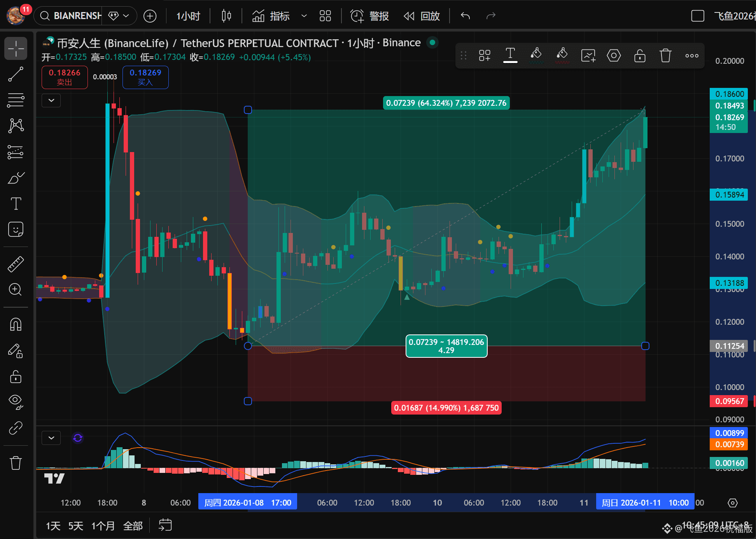756x539 pixels.
Task: Delete the selected drawing via floating toolbar trash
Action: [665, 56]
